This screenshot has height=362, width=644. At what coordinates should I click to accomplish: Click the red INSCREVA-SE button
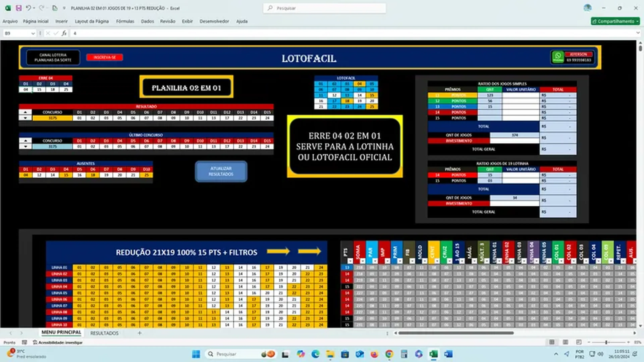point(105,57)
